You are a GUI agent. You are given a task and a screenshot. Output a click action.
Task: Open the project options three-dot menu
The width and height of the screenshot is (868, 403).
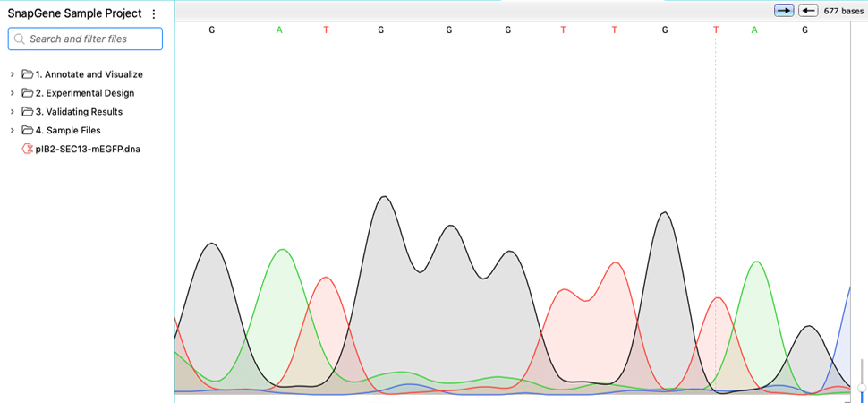tap(154, 14)
